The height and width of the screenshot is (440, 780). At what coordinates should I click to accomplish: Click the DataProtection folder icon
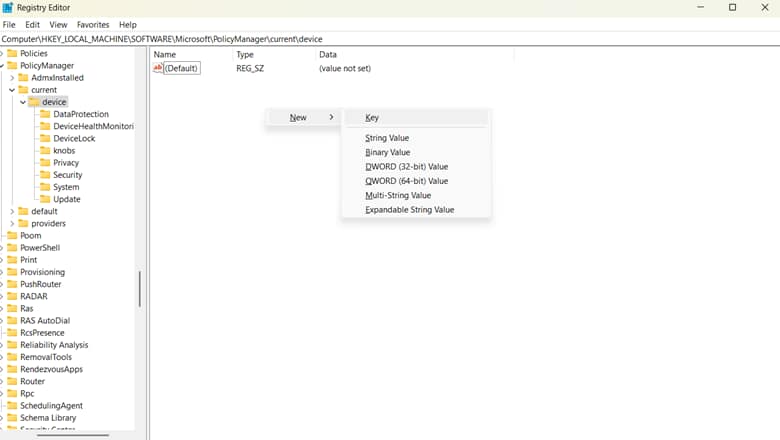pos(45,114)
